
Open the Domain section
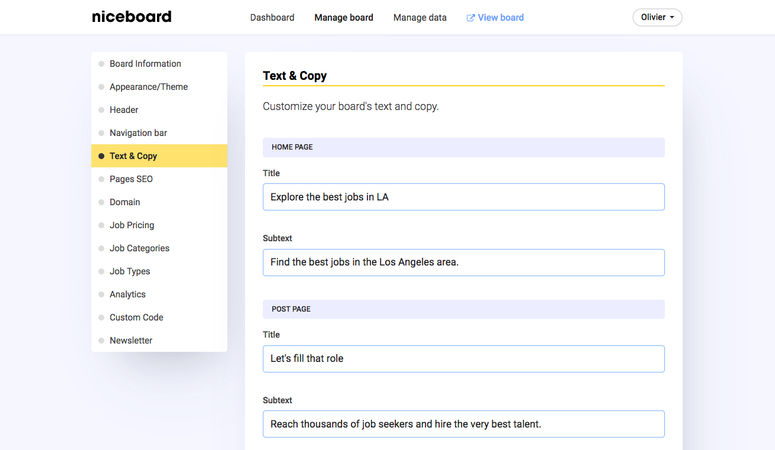(159, 202)
